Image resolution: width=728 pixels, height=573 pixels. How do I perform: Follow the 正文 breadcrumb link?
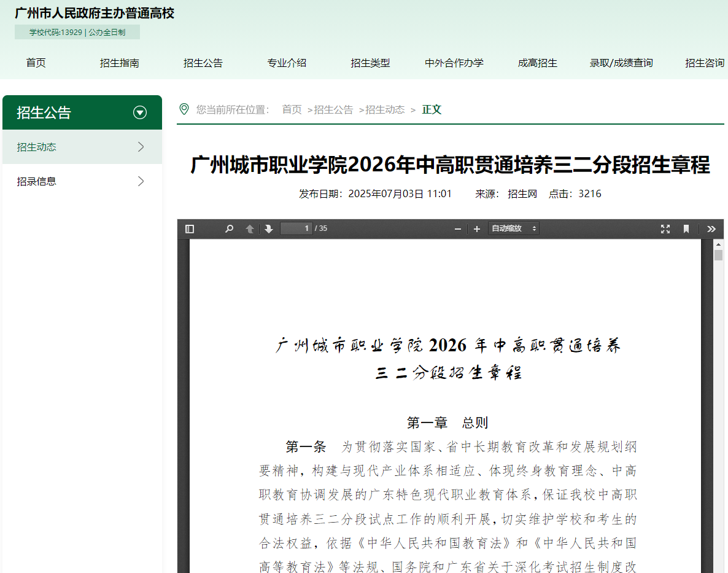coord(432,109)
